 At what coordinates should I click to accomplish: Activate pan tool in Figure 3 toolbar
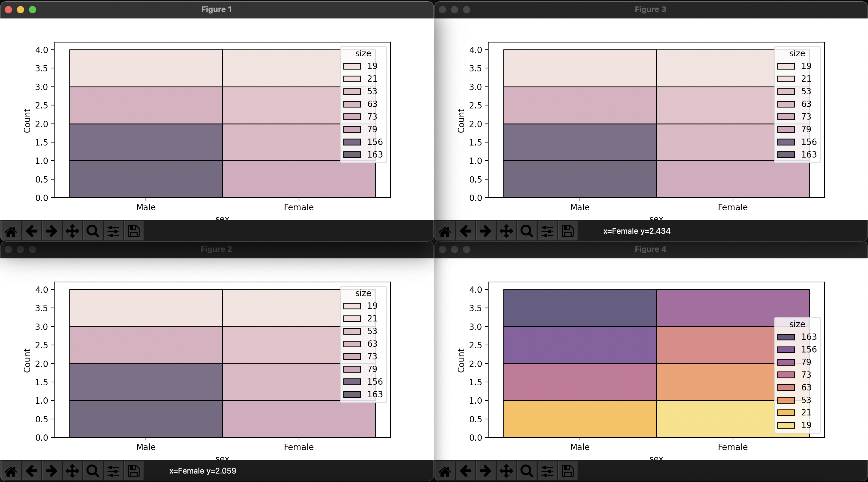(506, 231)
